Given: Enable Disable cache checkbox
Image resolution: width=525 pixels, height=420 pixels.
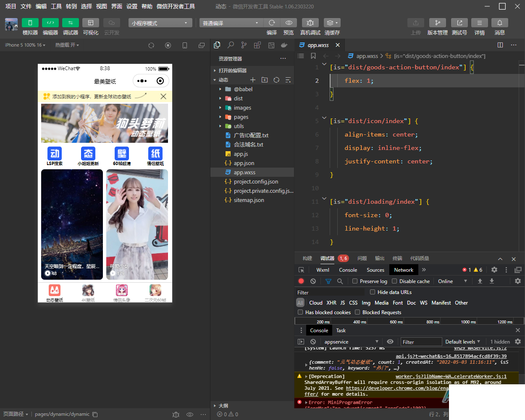Looking at the screenshot, I should tap(394, 281).
